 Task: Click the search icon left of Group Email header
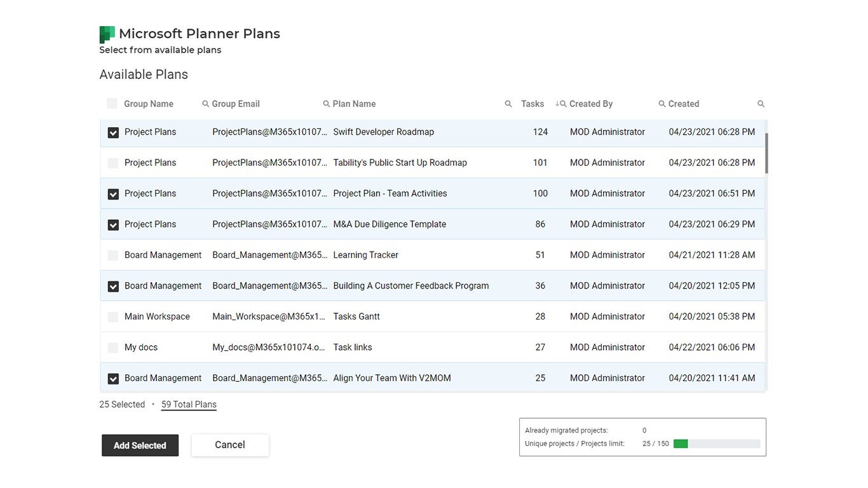point(205,104)
